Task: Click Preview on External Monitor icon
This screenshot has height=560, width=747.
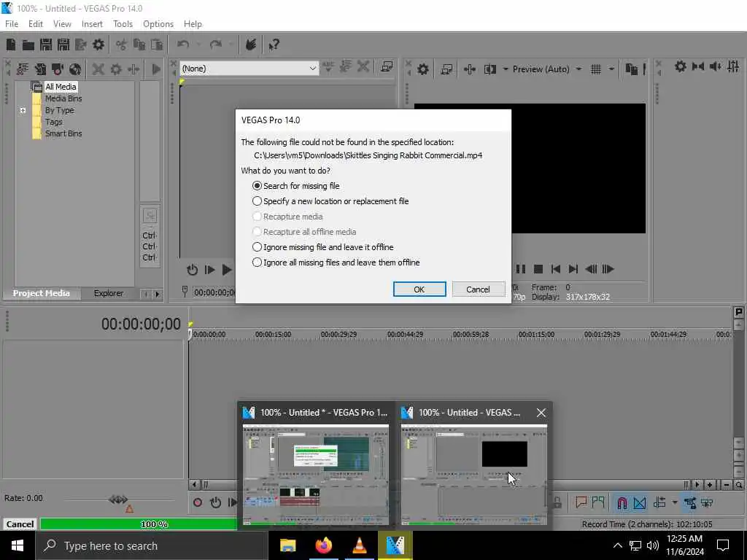Action: [x=446, y=69]
